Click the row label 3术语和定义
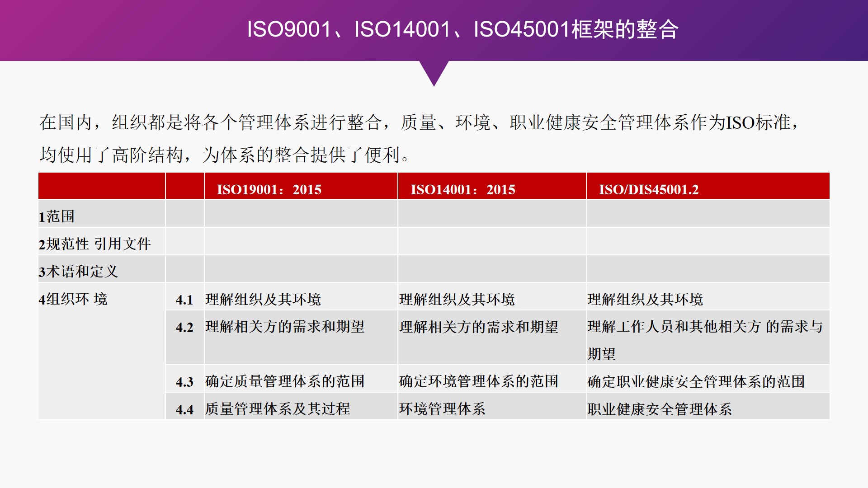868x488 pixels. click(78, 272)
